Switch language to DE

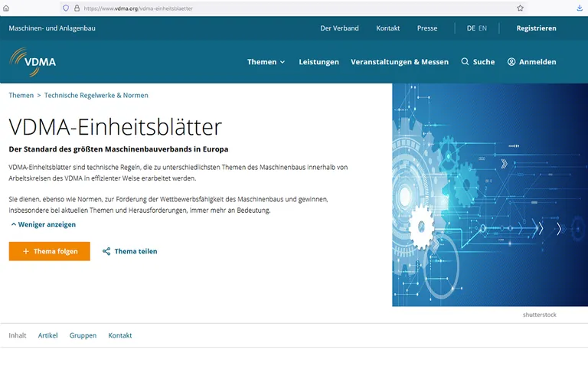coord(471,28)
